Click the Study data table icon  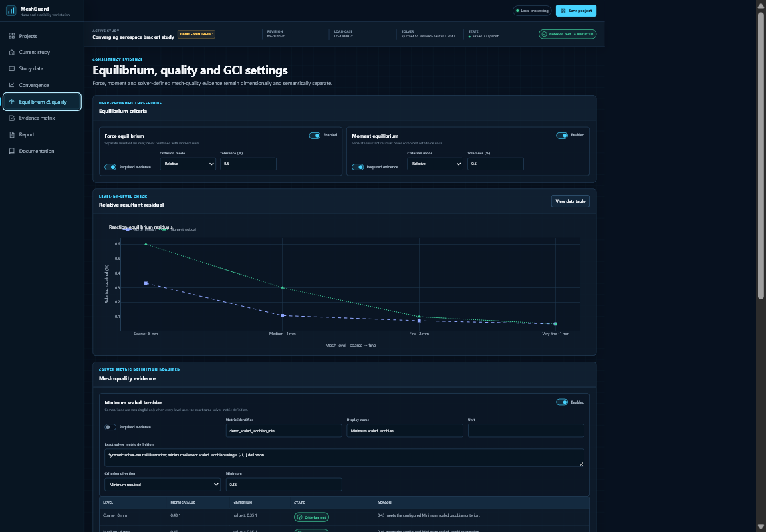(12, 69)
